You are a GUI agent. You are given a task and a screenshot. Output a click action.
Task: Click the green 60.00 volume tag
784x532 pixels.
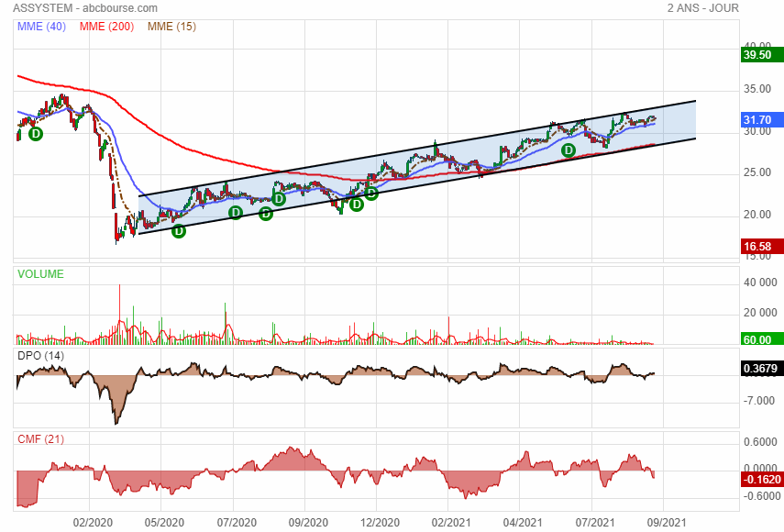coord(762,339)
